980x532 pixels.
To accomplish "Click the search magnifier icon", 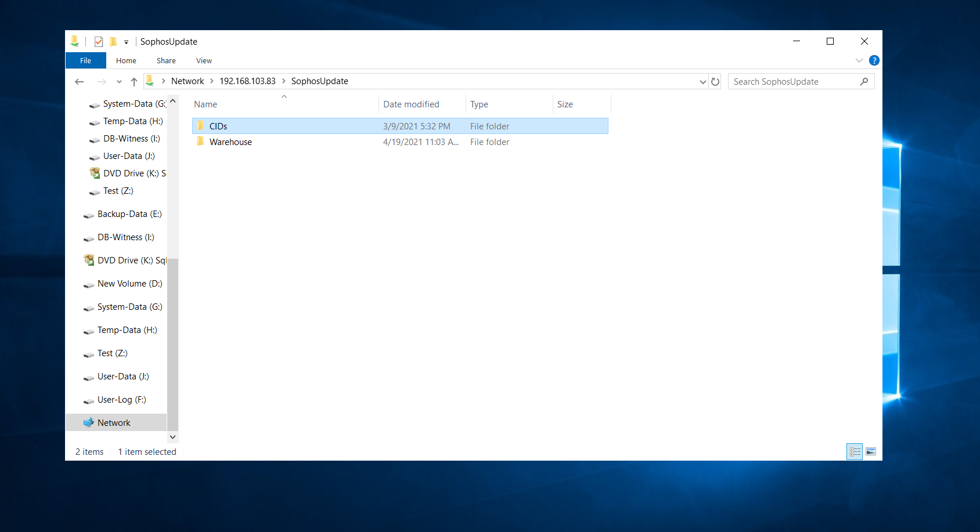I will [864, 82].
